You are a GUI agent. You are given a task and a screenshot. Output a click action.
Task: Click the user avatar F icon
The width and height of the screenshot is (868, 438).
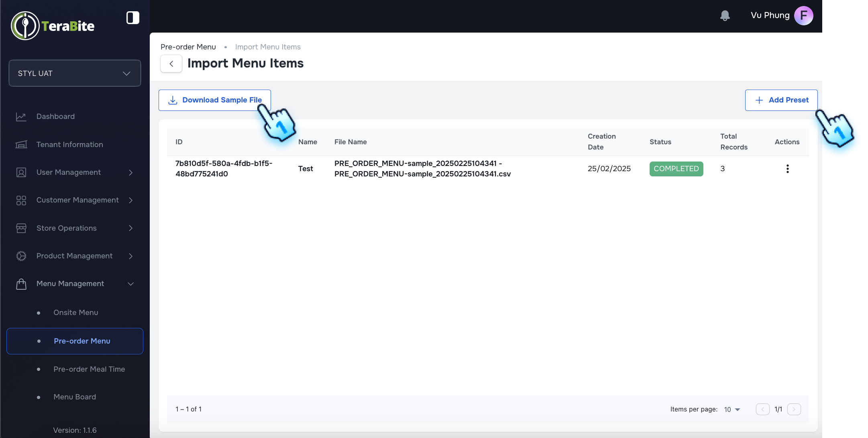coord(803,16)
